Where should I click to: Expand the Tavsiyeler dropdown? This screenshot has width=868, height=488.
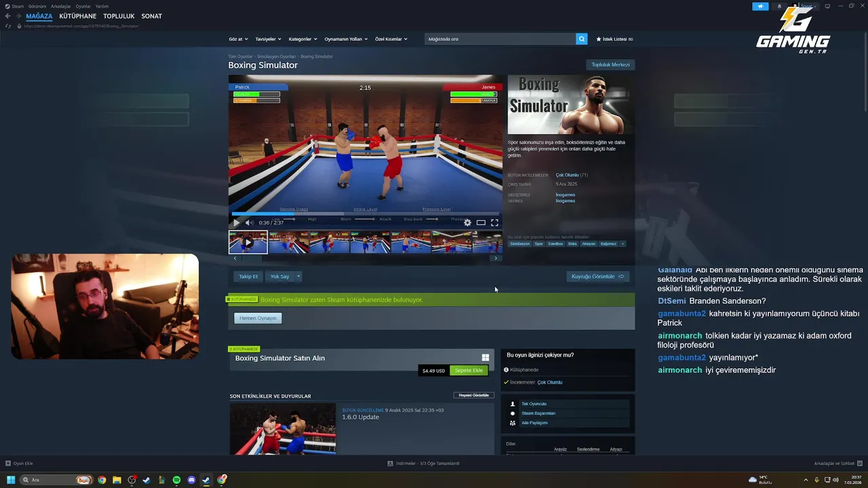(268, 39)
